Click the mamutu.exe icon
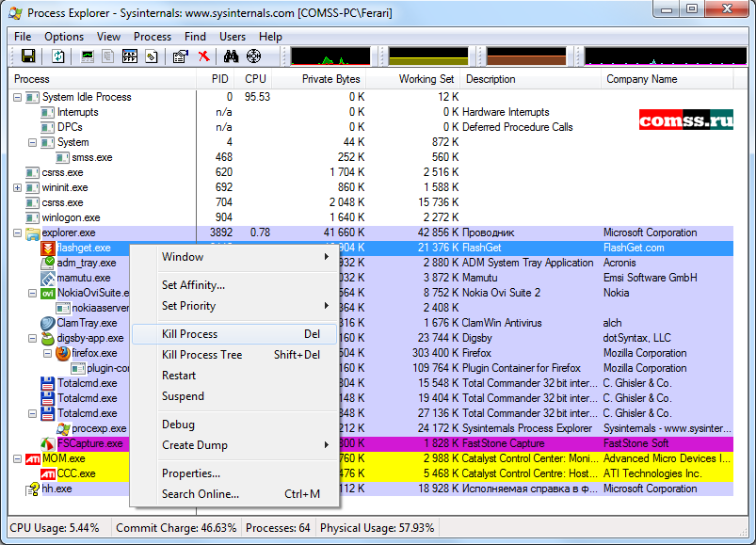The width and height of the screenshot is (756, 545). click(48, 278)
